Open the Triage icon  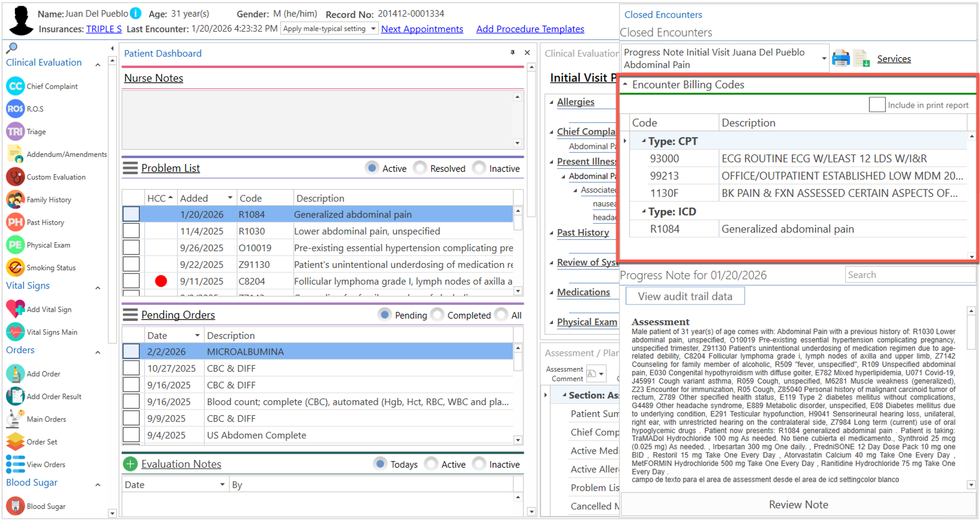point(15,132)
